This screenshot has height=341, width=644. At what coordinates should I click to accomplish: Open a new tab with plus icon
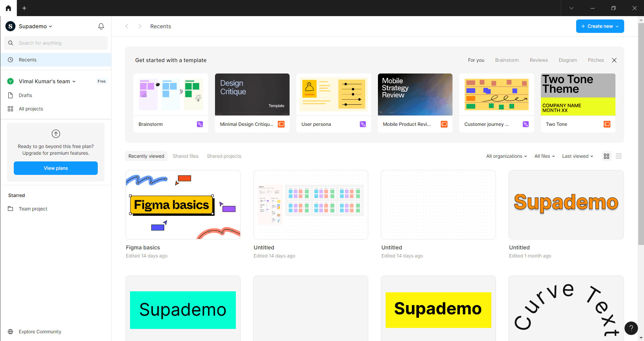(24, 8)
